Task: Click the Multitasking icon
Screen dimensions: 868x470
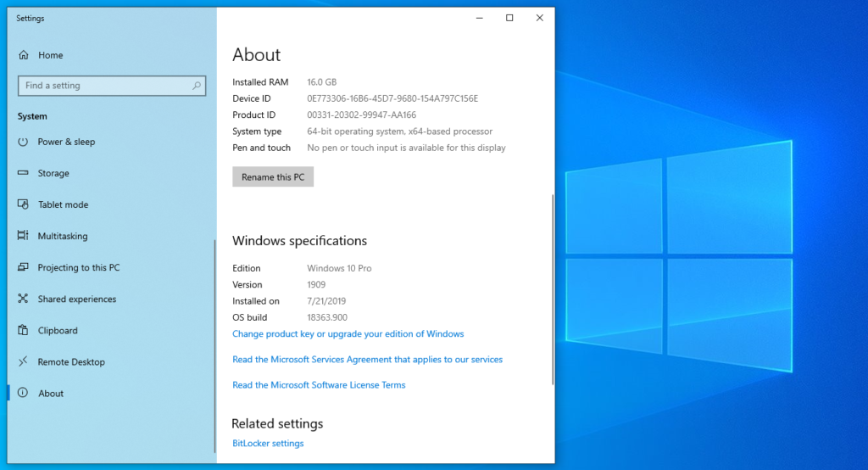Action: click(x=23, y=236)
